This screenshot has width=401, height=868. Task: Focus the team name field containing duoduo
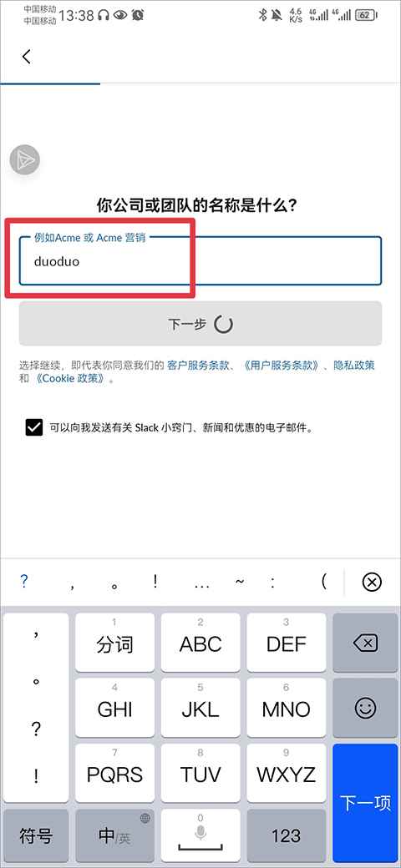tap(200, 260)
